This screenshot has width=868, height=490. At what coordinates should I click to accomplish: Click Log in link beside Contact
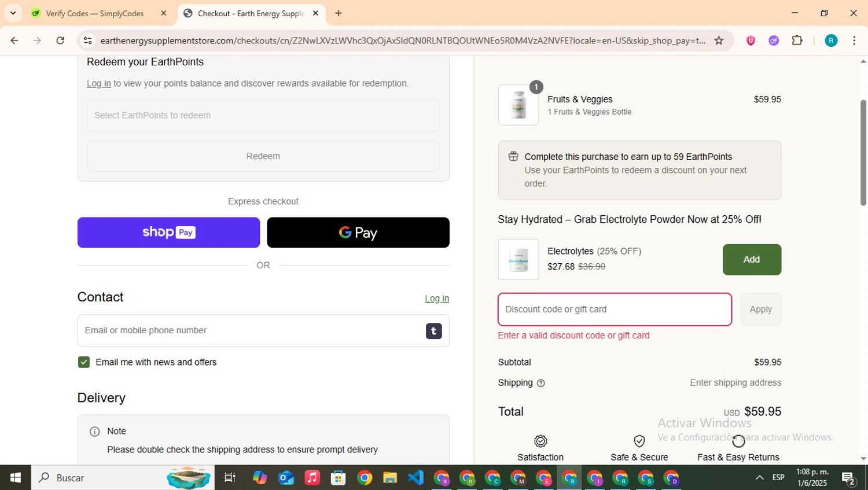(x=437, y=299)
